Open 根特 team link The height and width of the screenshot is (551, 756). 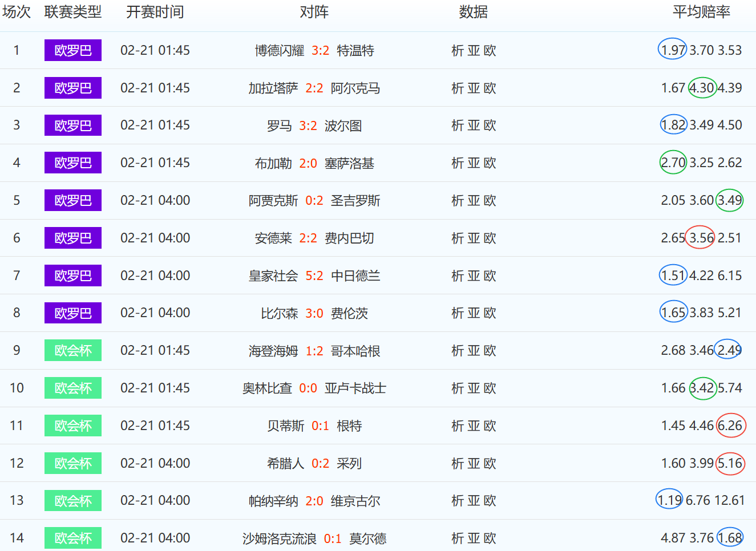pyautogui.click(x=349, y=426)
